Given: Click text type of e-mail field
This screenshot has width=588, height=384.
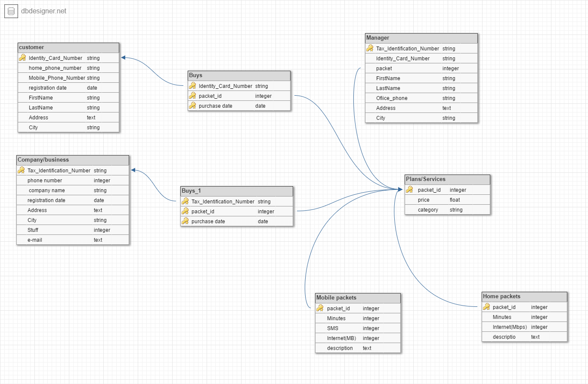Looking at the screenshot, I should (98, 240).
